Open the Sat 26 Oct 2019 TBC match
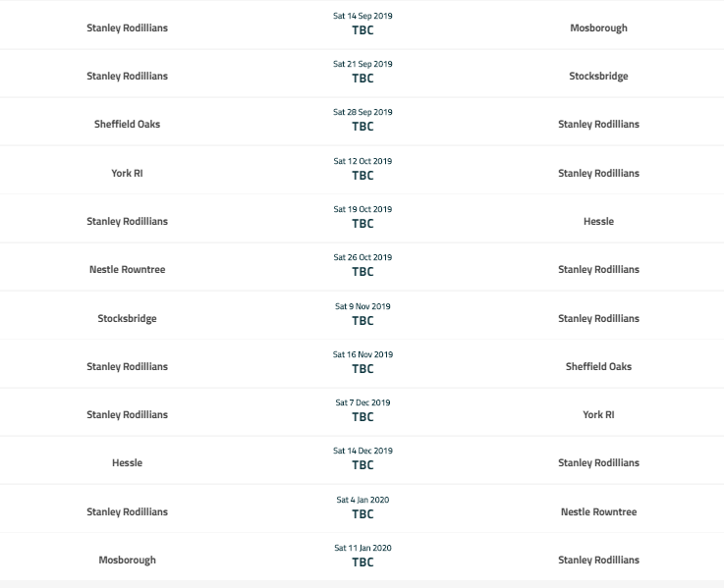The image size is (724, 588). tap(362, 265)
